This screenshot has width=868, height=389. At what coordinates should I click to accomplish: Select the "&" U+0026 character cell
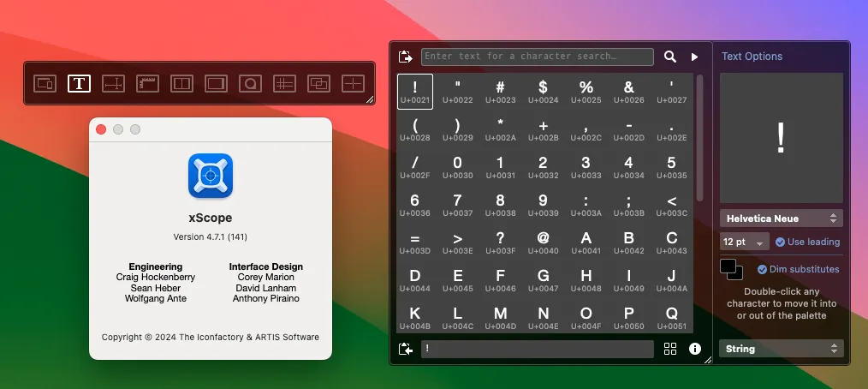pos(629,92)
